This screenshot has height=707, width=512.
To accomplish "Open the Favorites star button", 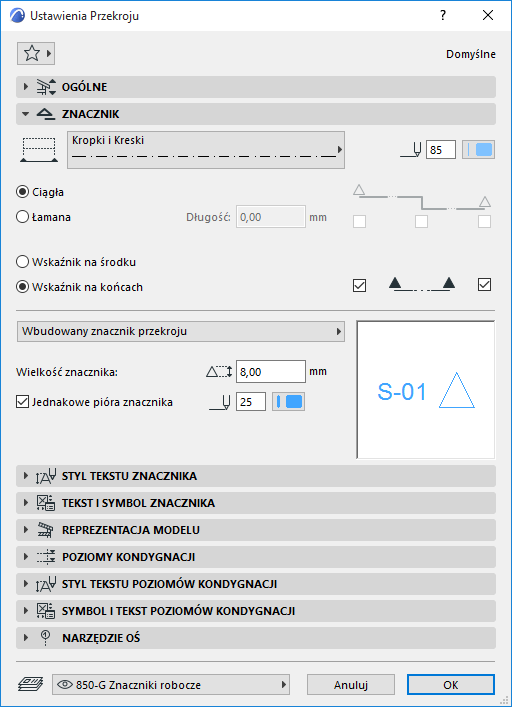I will pyautogui.click(x=36, y=54).
